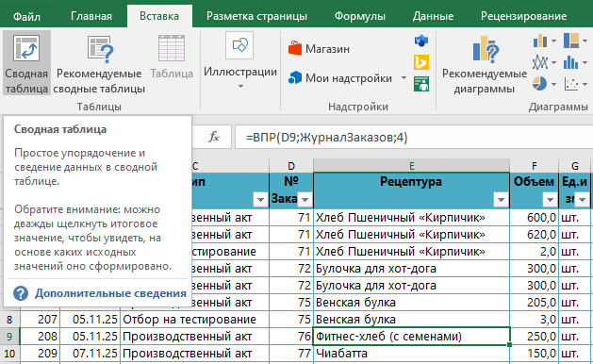The height and width of the screenshot is (364, 593).
Task: Click the Таблица button in Таблицы group
Action: tap(172, 58)
